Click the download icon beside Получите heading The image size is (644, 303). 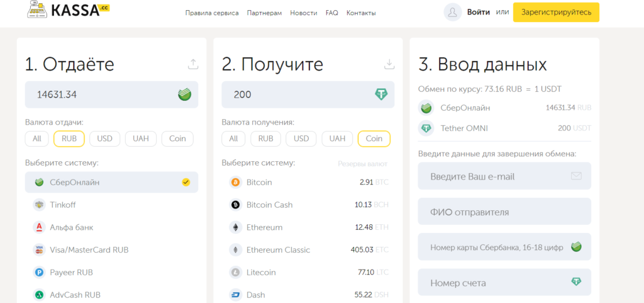pyautogui.click(x=389, y=64)
